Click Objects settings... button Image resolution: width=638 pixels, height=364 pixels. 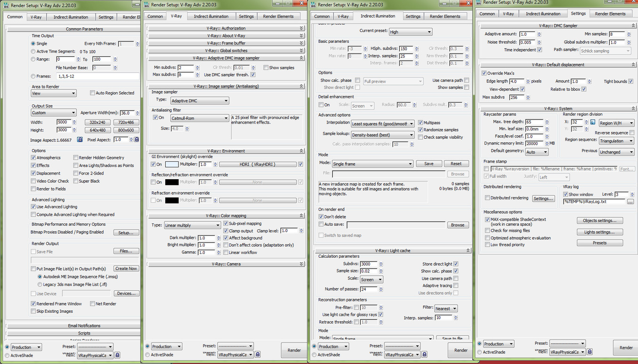[599, 221]
